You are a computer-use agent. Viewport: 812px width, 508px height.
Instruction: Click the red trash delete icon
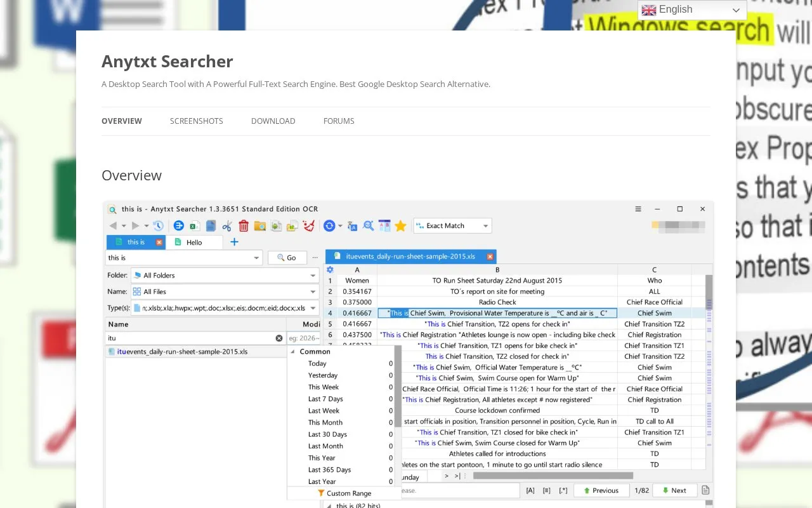tap(244, 226)
